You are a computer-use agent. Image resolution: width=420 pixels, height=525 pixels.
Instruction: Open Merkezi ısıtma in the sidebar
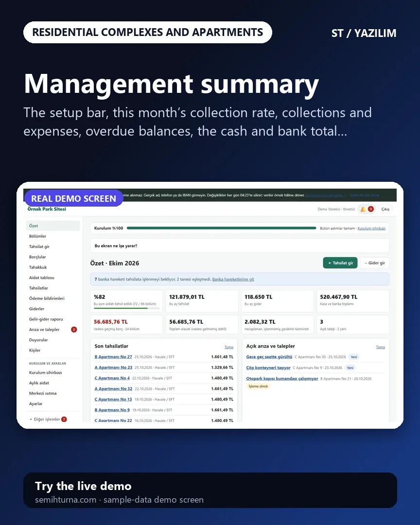coord(53,393)
